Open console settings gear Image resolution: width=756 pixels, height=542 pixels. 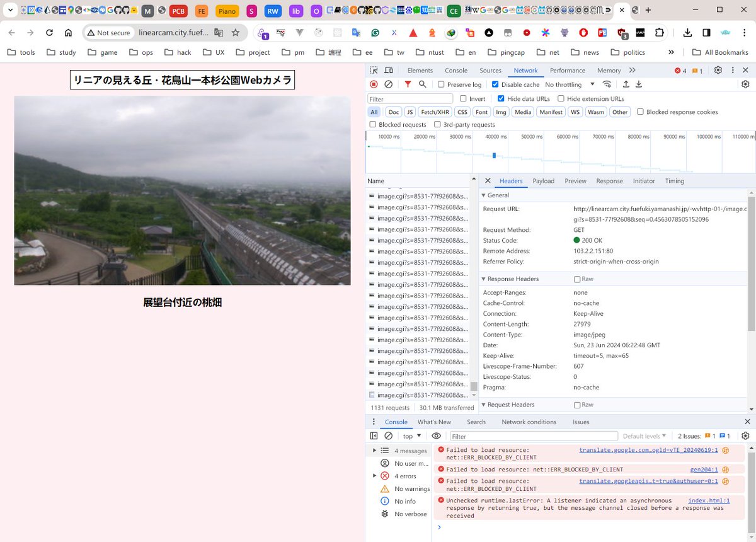[745, 435]
